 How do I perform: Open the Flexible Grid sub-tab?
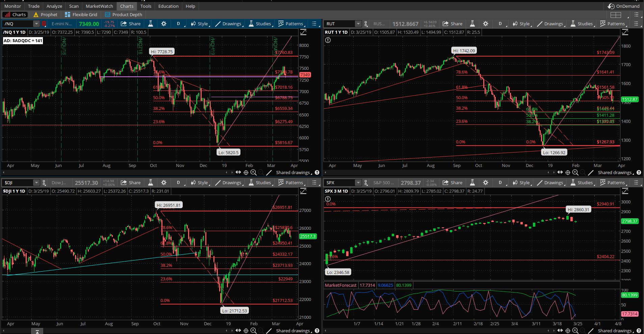[x=81, y=15]
